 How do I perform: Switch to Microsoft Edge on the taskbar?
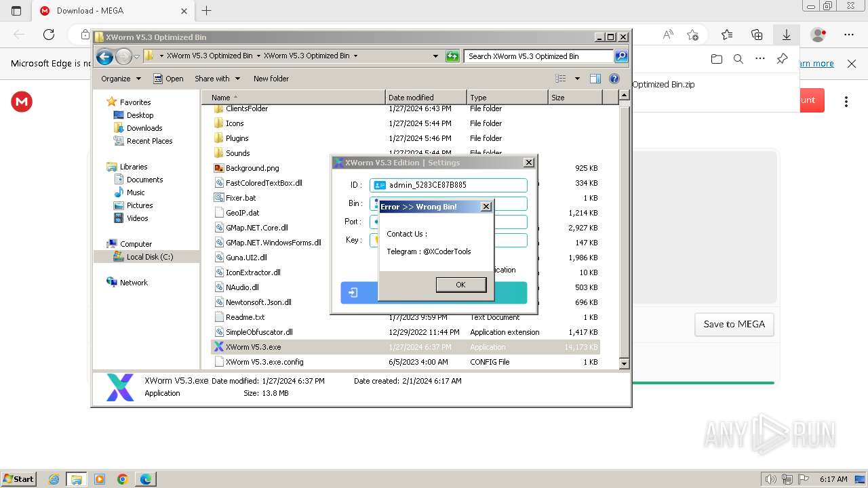146,479
